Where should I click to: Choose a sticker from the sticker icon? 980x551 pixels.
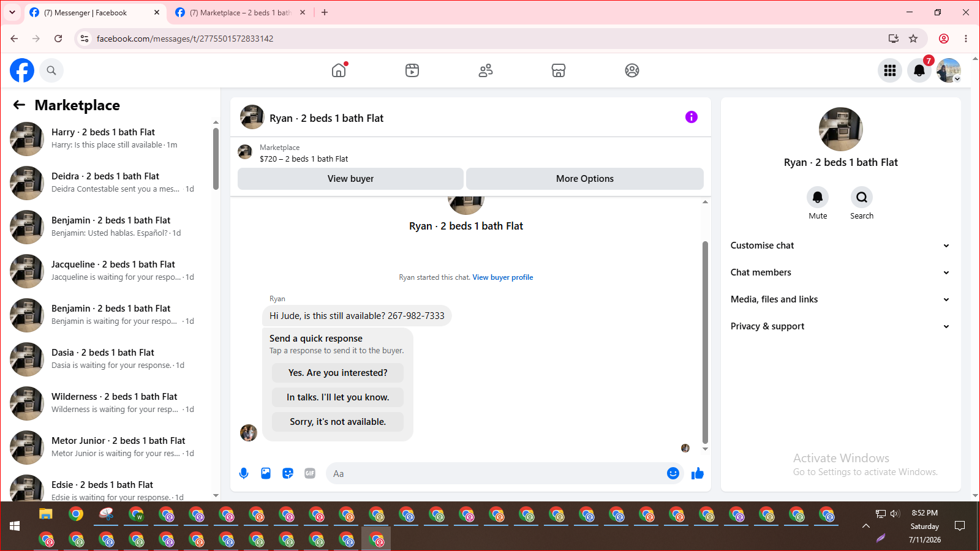click(x=288, y=473)
